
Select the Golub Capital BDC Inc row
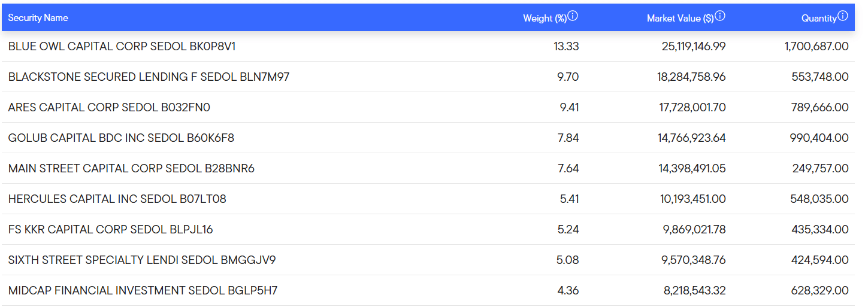(x=121, y=138)
